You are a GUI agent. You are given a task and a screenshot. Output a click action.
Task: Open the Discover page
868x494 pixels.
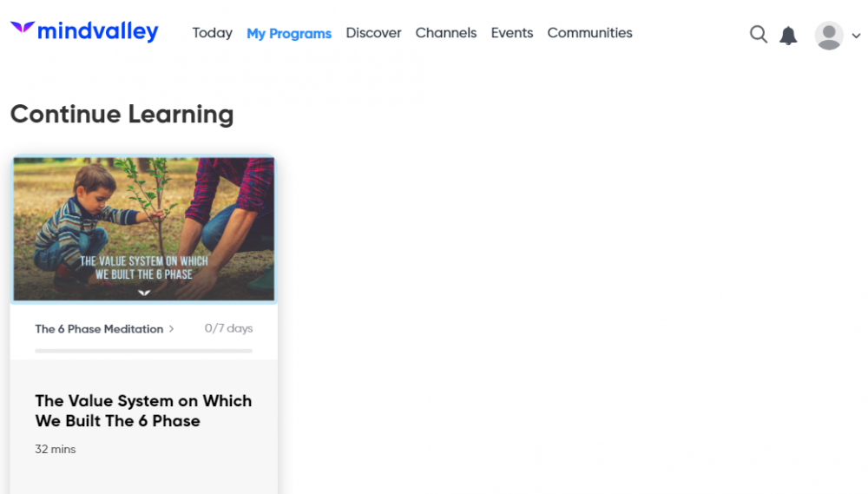click(x=373, y=33)
